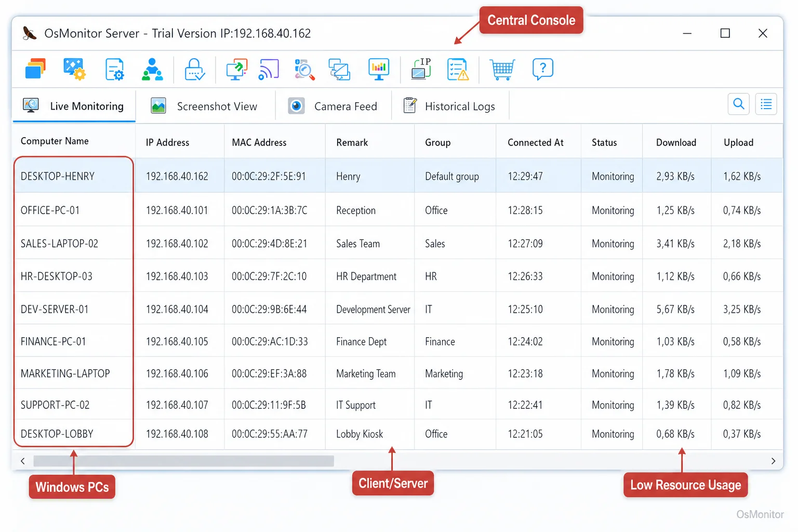This screenshot has height=532, width=798.
Task: Click the Remark column header
Action: tap(352, 142)
